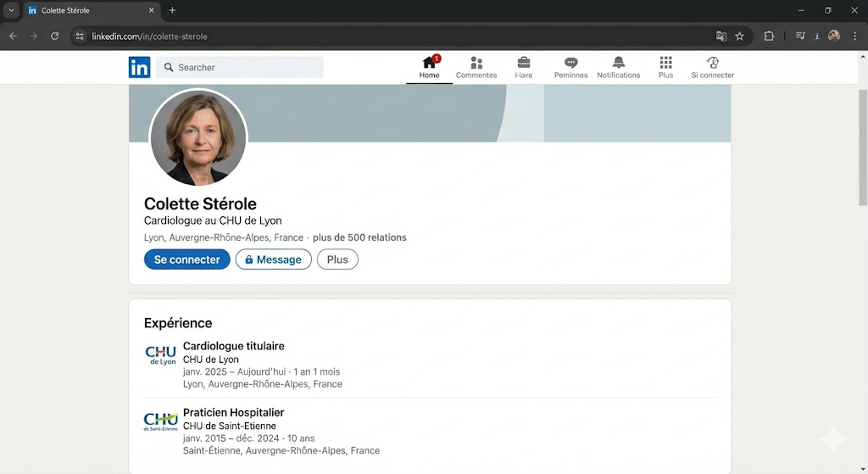Open Colette Stérole's profile photo

point(198,137)
